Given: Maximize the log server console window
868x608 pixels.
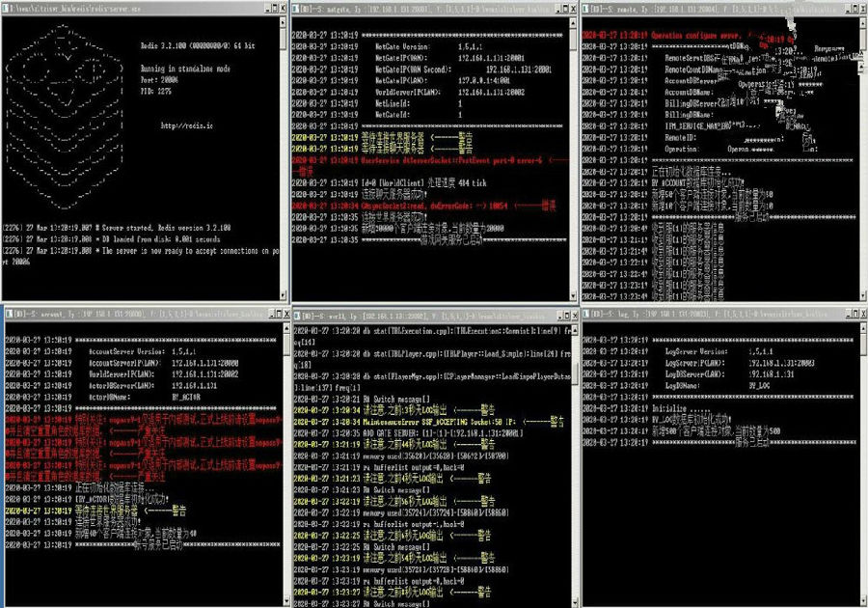Looking at the screenshot, I should [x=855, y=314].
